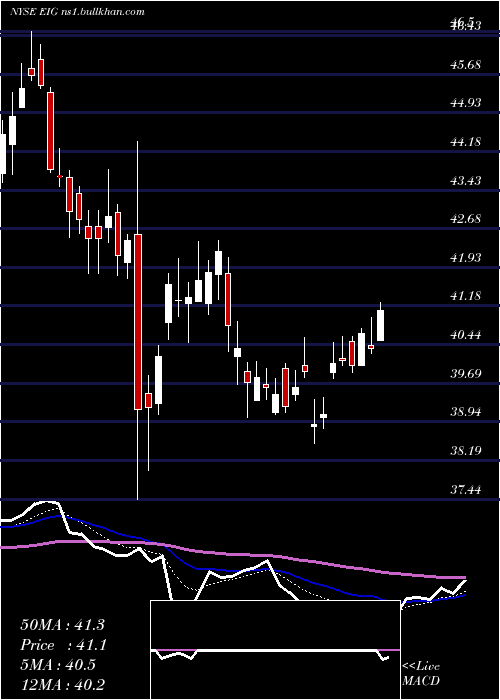Click the 'Price : 41.1' readout
The image size is (500, 700).
(62, 645)
